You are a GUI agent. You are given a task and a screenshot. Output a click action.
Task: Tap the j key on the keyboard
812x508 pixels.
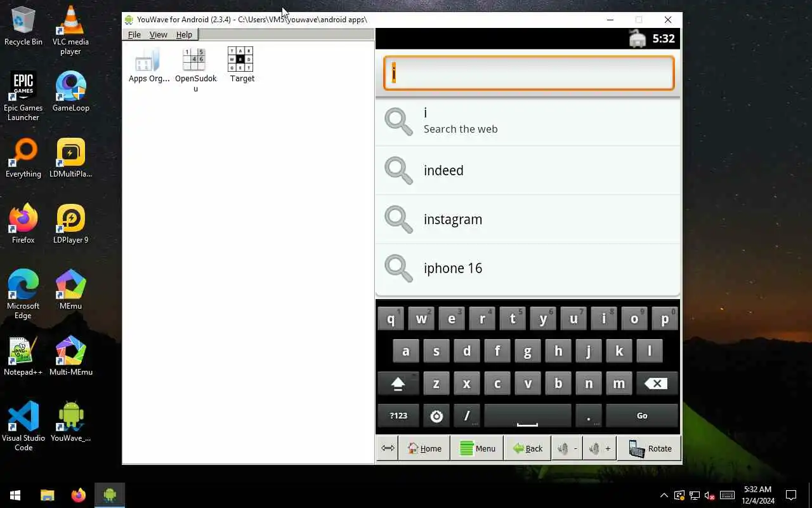tap(589, 351)
